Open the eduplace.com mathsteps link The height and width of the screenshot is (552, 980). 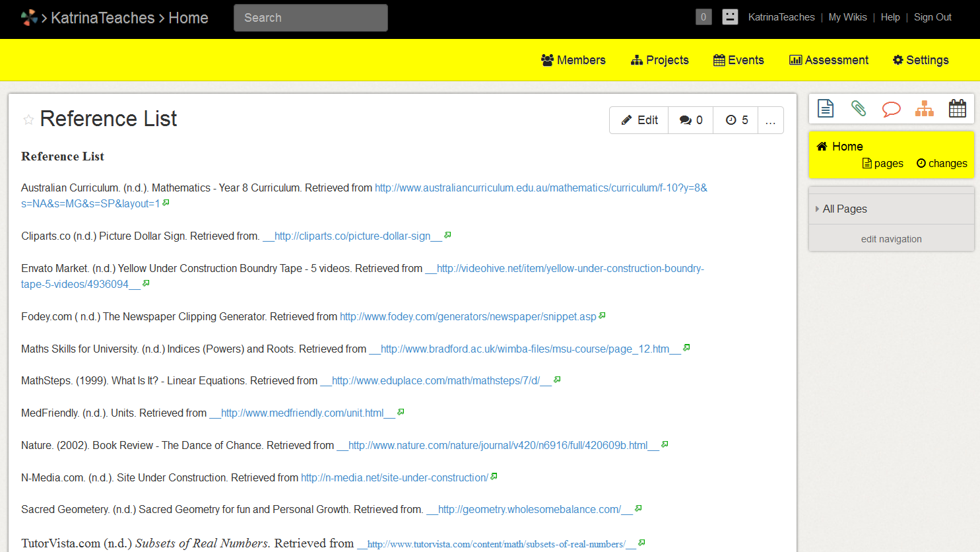pyautogui.click(x=436, y=380)
